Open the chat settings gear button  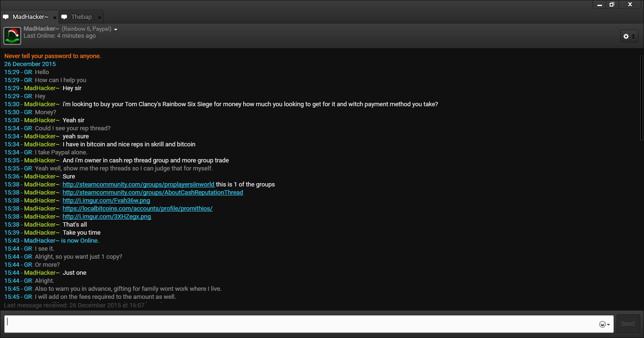tap(629, 36)
